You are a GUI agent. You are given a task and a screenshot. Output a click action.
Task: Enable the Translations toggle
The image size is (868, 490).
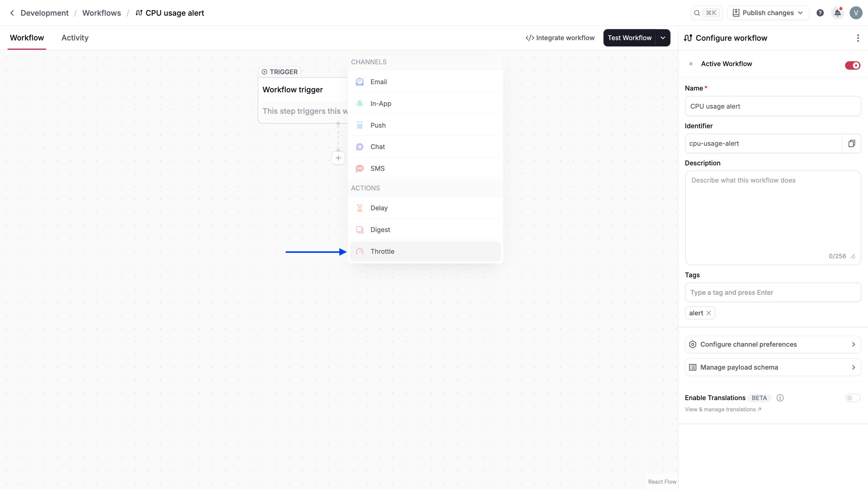tap(852, 398)
